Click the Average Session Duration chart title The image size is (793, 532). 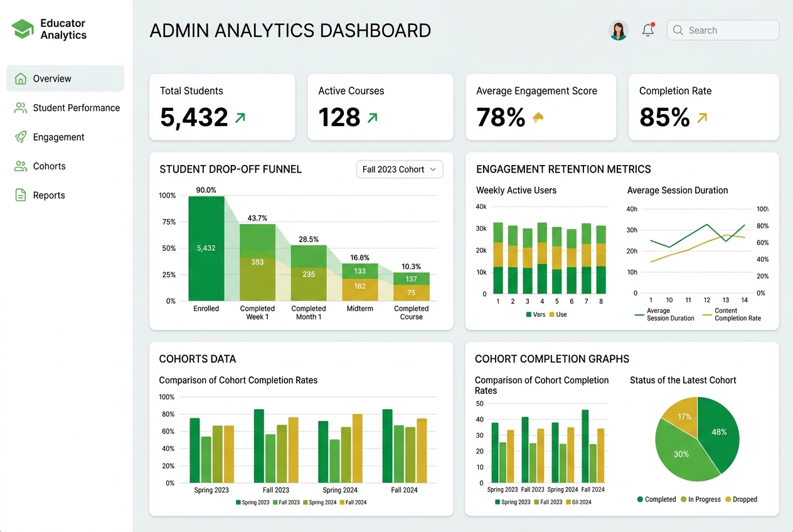pos(678,190)
